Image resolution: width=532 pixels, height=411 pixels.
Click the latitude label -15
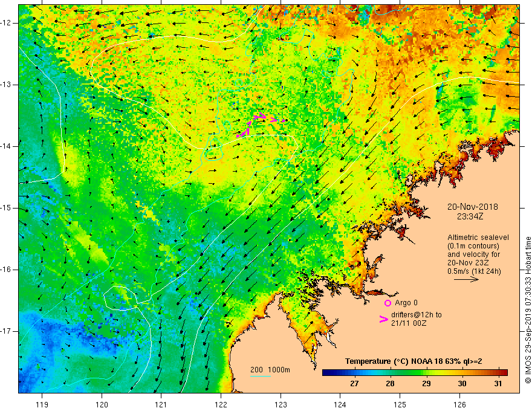pos(6,208)
